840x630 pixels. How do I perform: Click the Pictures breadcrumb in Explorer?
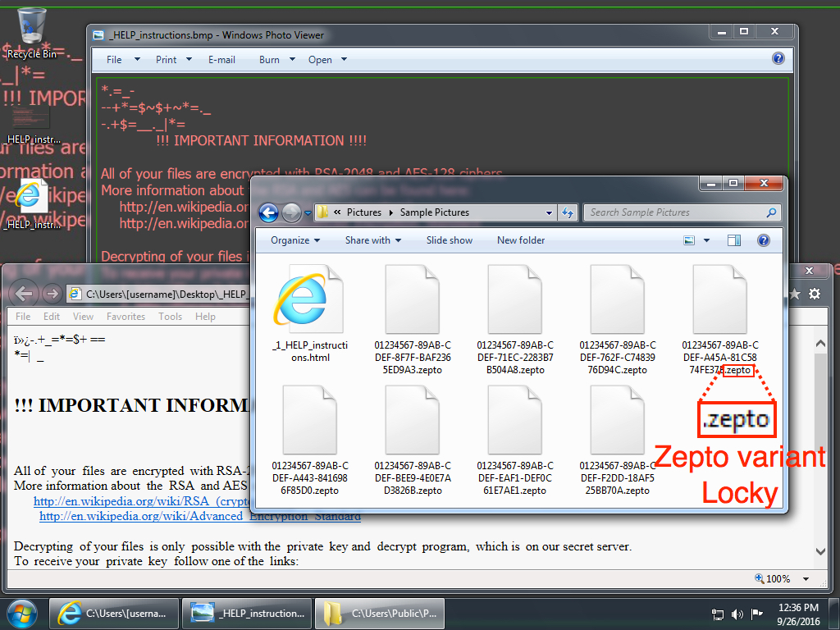tap(363, 212)
